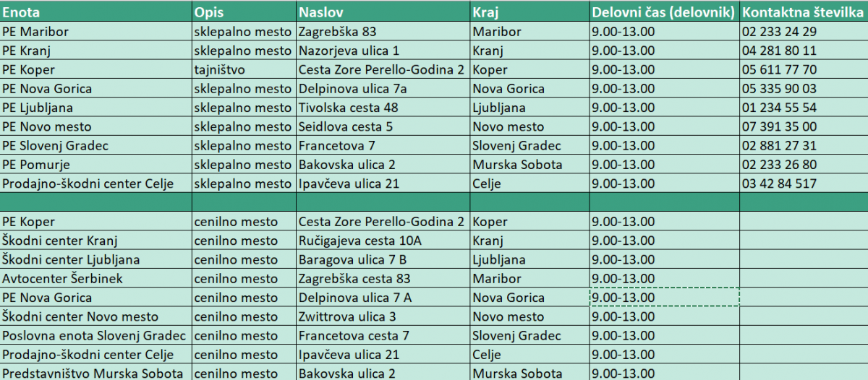
Task: Click the Delovni čas (delovnik) header
Action: click(665, 12)
